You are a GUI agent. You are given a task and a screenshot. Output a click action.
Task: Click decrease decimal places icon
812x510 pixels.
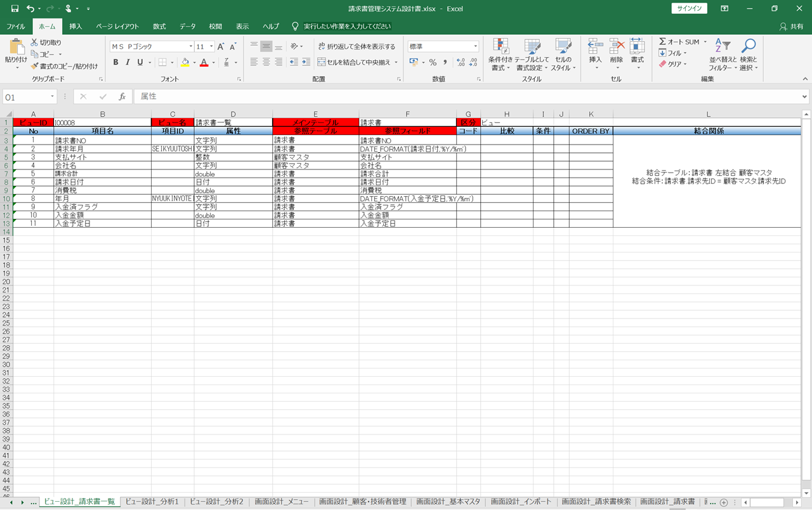(473, 62)
